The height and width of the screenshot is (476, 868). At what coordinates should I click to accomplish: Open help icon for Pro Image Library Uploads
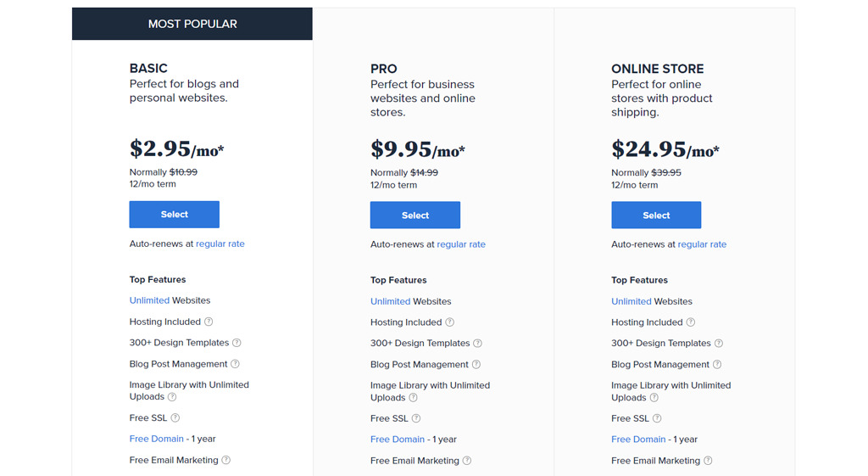pyautogui.click(x=414, y=397)
